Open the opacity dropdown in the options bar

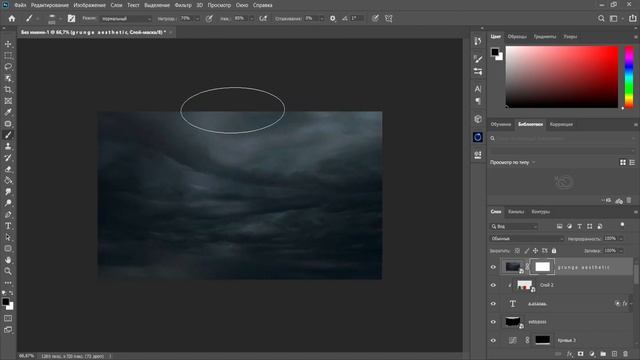[x=198, y=19]
